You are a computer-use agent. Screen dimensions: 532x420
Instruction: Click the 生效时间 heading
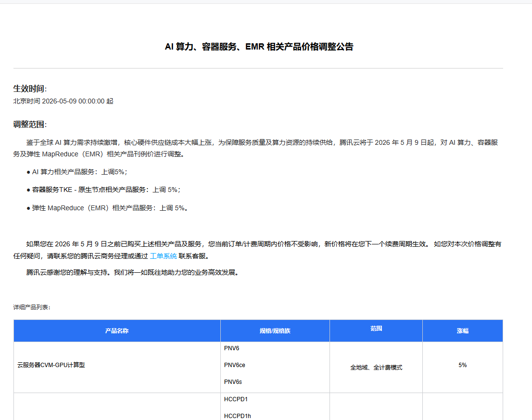(30, 89)
